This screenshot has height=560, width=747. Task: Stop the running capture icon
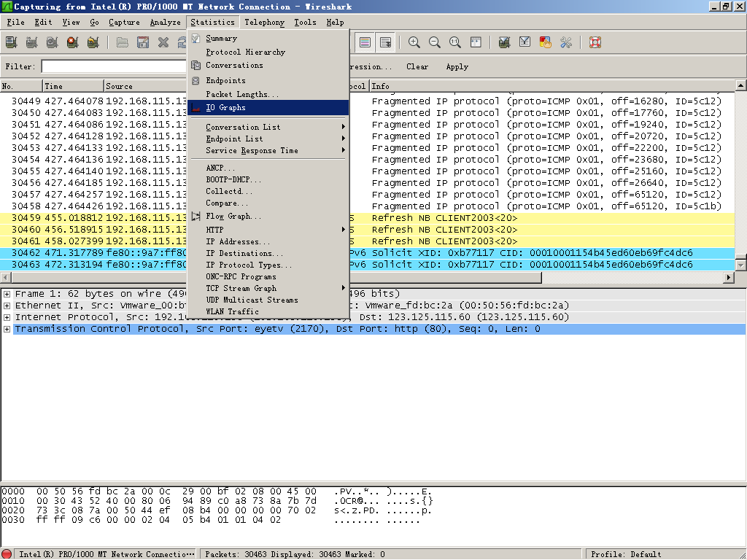tap(73, 42)
